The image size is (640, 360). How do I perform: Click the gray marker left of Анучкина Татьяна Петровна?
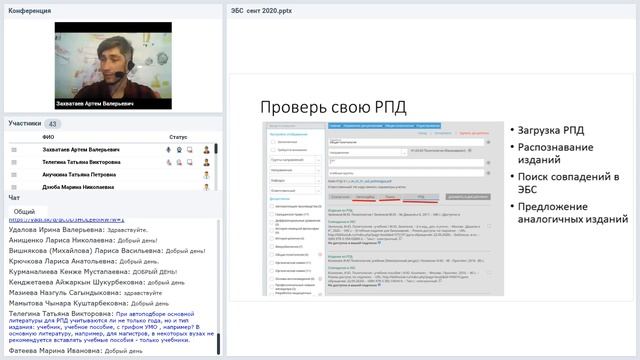[14, 175]
